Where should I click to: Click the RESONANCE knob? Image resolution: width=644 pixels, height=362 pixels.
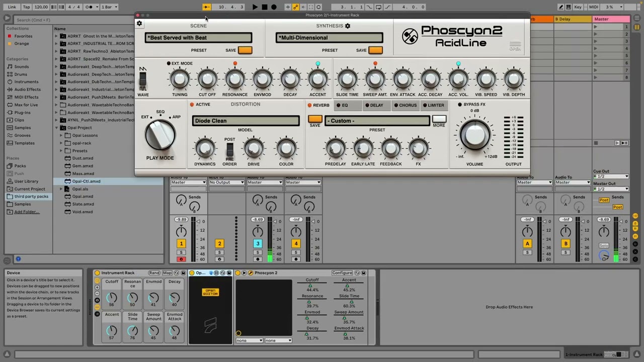(x=235, y=79)
